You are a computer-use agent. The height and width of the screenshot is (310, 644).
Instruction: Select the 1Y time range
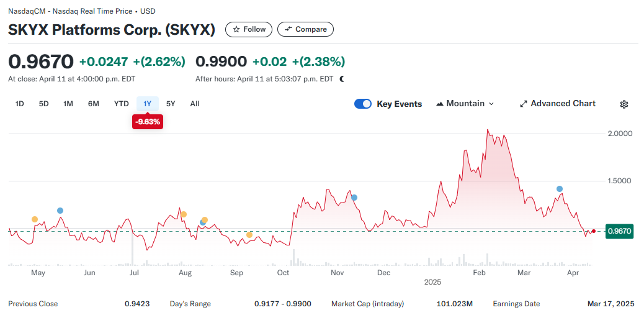tap(148, 104)
